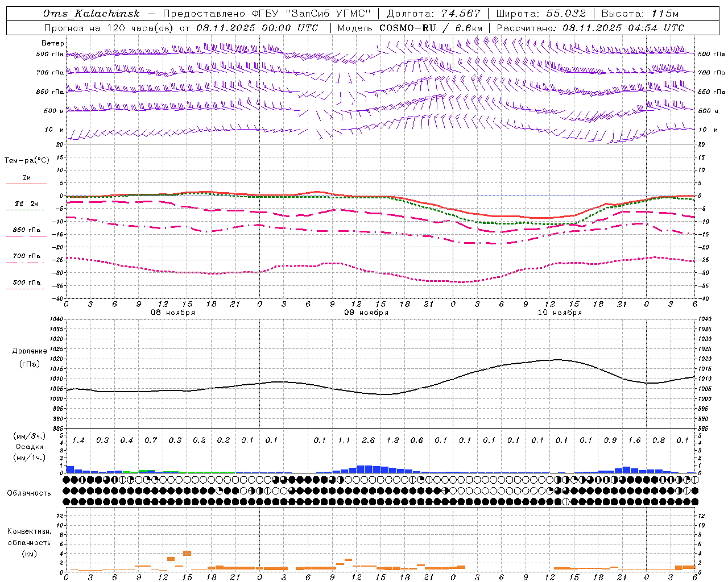Click the Осадки panel label
728x582 pixels.
click(x=30, y=447)
